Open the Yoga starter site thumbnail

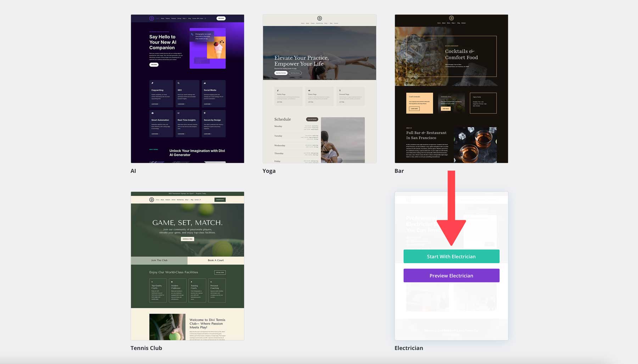[319, 89]
